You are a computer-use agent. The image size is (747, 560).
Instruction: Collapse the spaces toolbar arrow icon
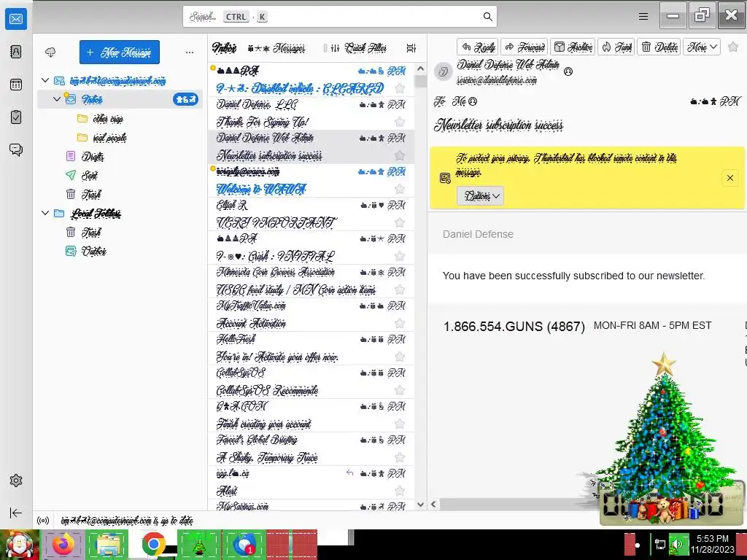coord(16,513)
